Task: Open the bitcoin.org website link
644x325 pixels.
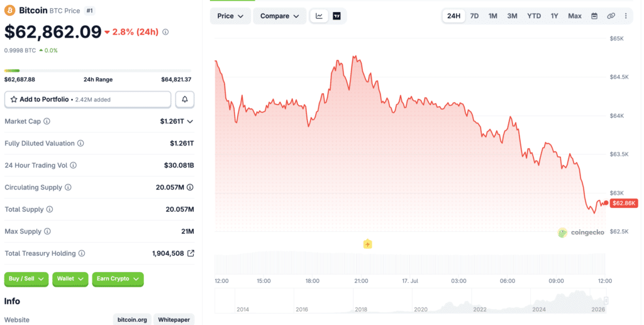Action: pyautogui.click(x=132, y=320)
